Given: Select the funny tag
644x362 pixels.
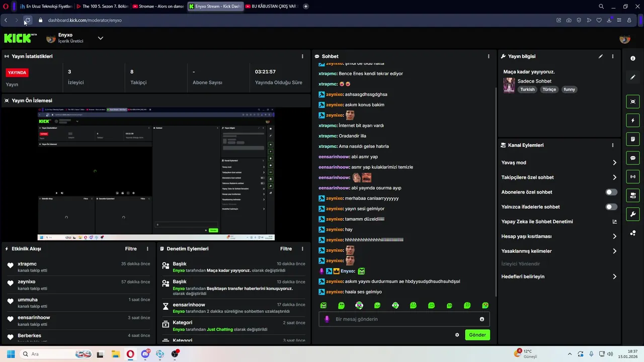Looking at the screenshot, I should pyautogui.click(x=569, y=89).
